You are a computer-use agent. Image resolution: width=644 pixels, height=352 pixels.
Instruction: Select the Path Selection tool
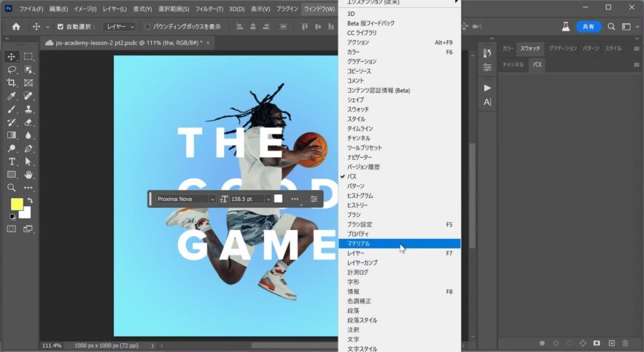(x=28, y=161)
